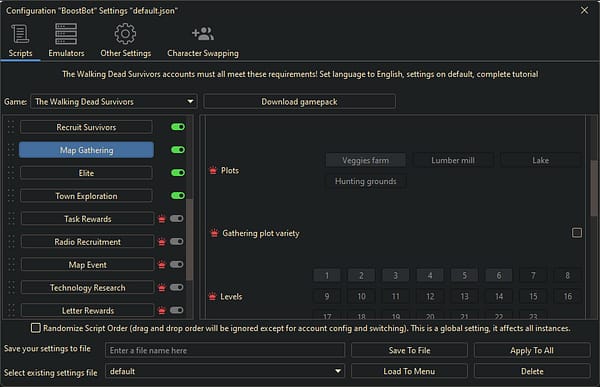
Task: Enable the Technology Research toggle
Action: click(x=176, y=287)
